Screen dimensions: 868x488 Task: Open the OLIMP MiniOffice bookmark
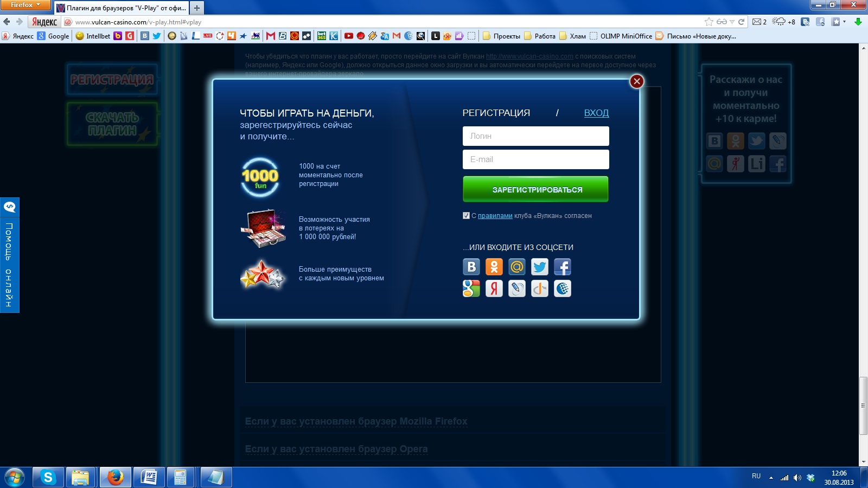621,36
